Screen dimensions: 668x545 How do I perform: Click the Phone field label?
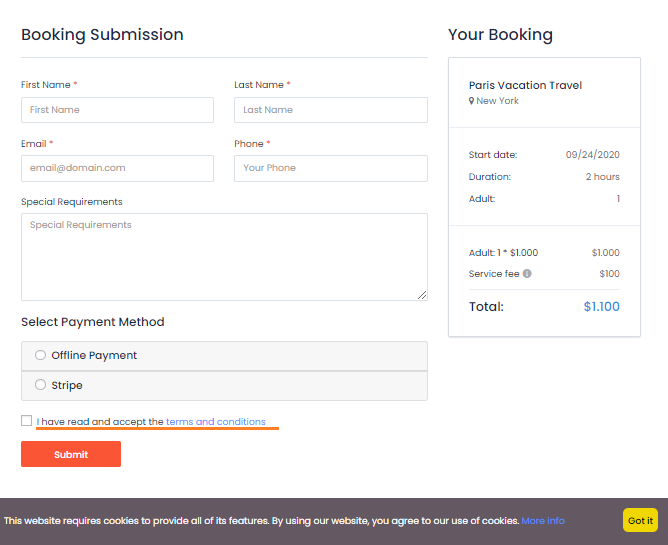pos(249,144)
